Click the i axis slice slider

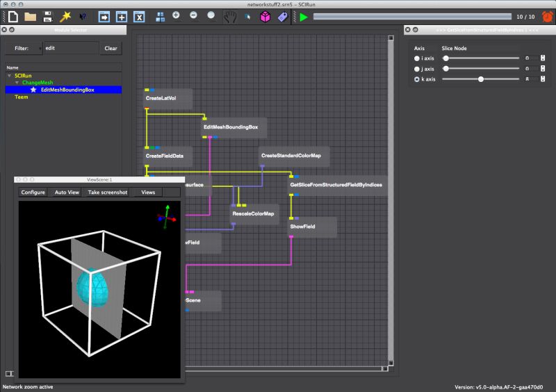[480, 58]
